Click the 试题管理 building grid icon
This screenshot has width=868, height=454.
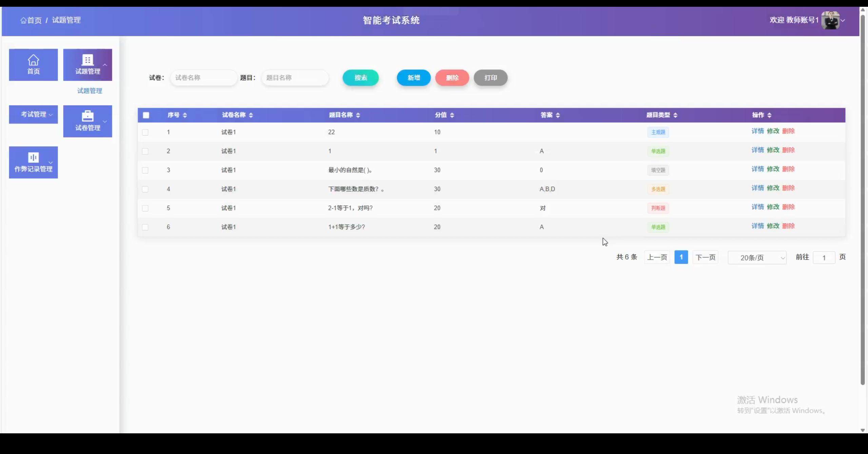point(87,60)
